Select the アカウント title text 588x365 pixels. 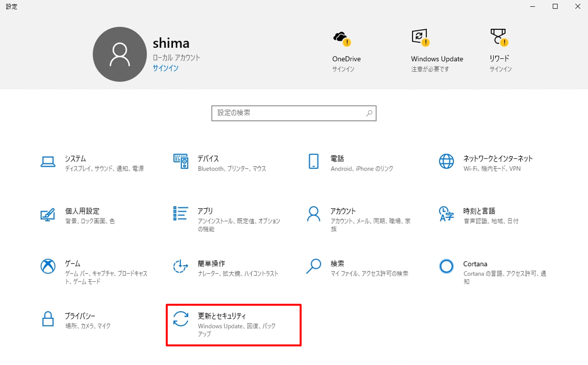pos(343,211)
